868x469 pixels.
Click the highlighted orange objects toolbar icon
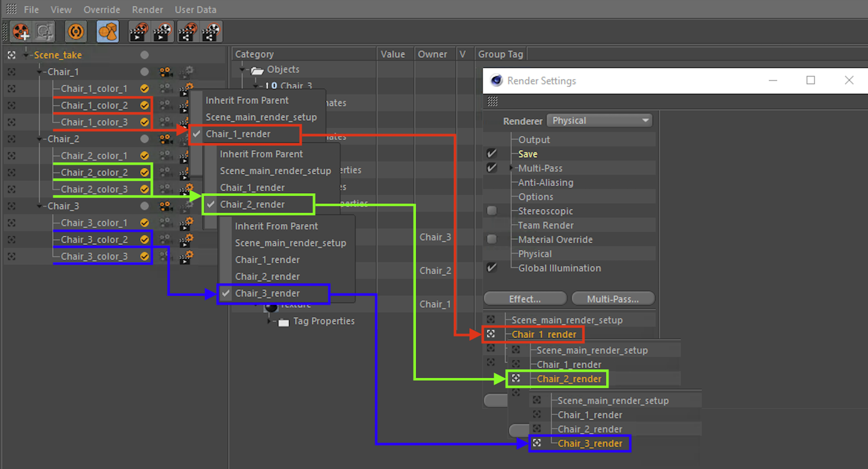point(107,32)
